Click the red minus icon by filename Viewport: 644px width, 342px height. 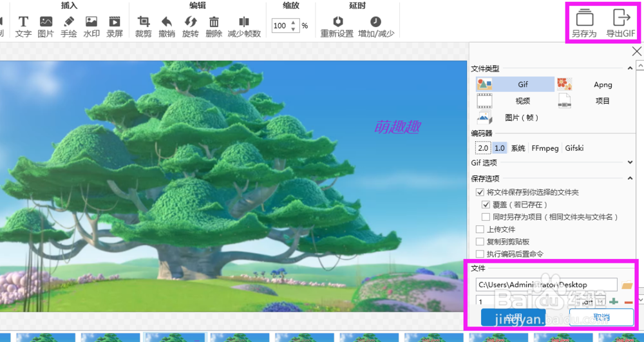(x=629, y=303)
